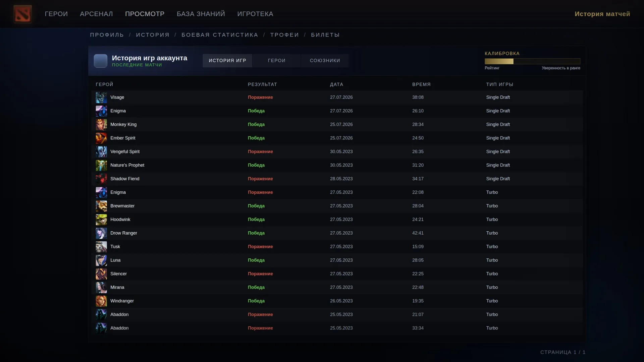The height and width of the screenshot is (362, 644).
Task: Click the Победа result in Ember Spirit row
Action: click(256, 138)
